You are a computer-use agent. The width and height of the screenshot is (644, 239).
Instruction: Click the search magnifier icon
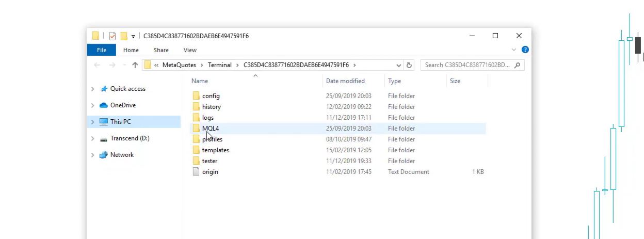pos(517,65)
